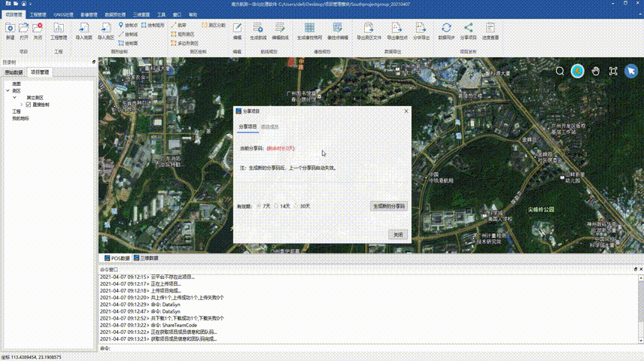Switch to the 项目成员 dialog tab
The width and height of the screenshot is (644, 361).
[x=269, y=127]
